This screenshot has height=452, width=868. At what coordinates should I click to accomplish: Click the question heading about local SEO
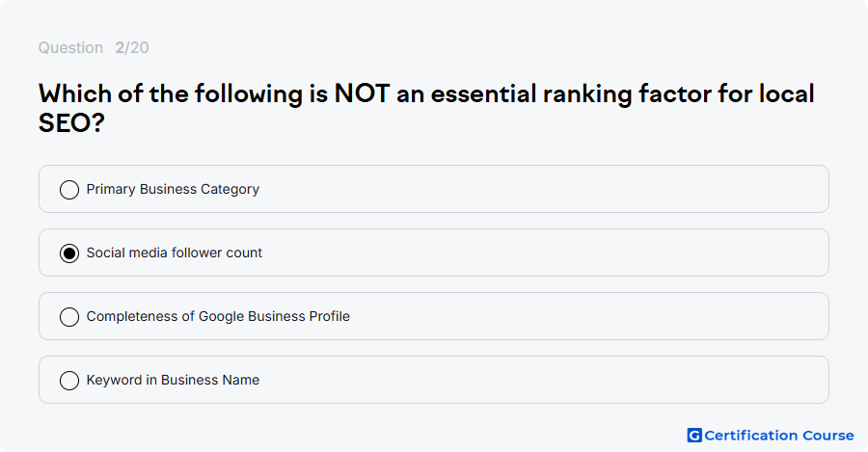coord(426,109)
